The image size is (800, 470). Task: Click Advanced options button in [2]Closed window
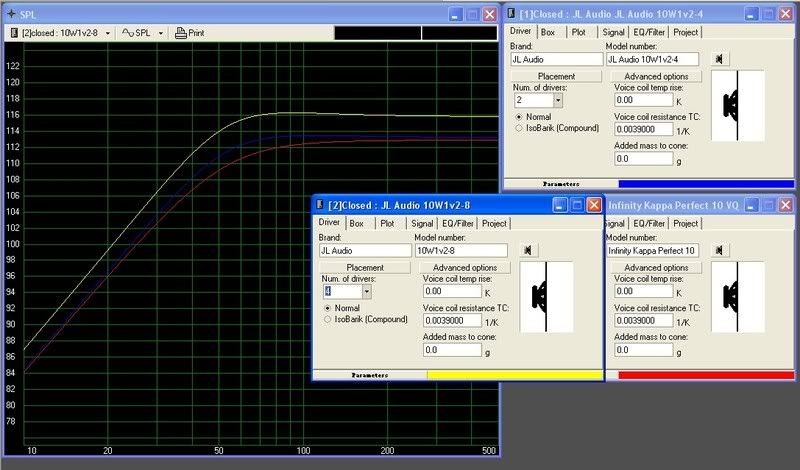pos(465,268)
